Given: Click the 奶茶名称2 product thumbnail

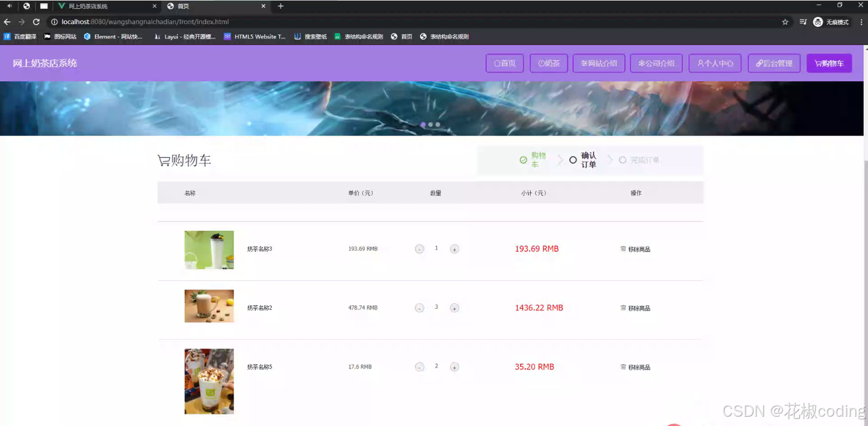Looking at the screenshot, I should (x=209, y=306).
